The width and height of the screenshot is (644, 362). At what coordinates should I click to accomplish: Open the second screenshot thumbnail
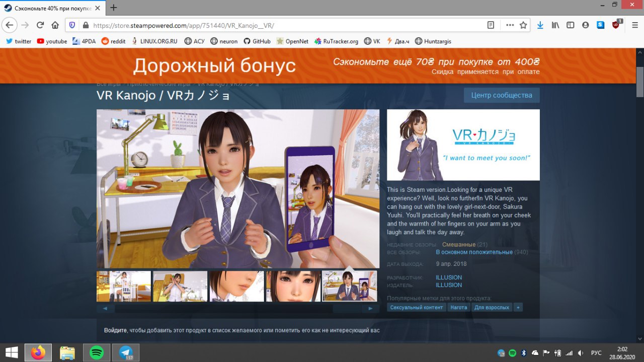180,286
